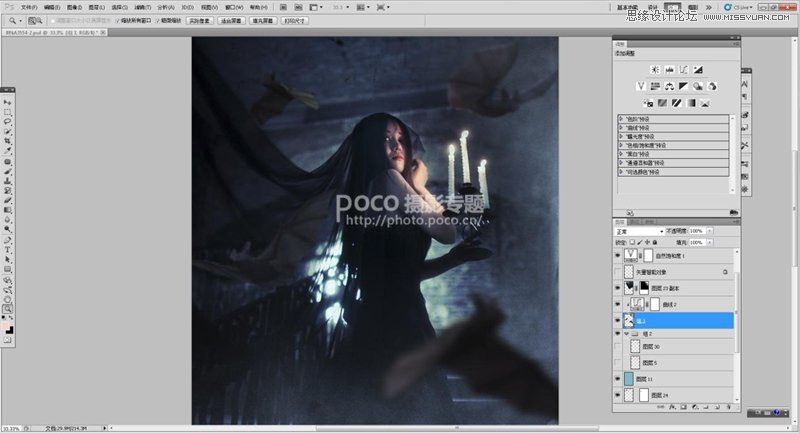800x433 pixels.
Task: Add a Hue/Saturation adjustment
Action: 656,86
